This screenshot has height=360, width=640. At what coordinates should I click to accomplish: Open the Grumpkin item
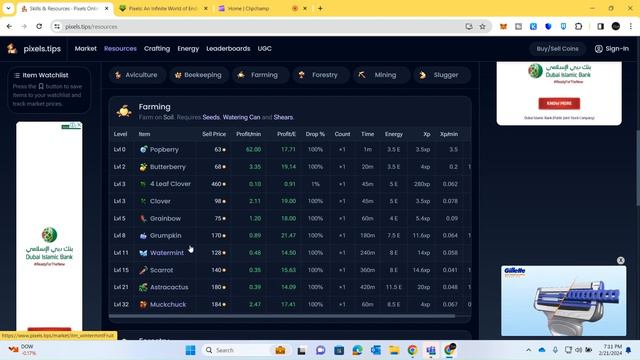tap(165, 236)
